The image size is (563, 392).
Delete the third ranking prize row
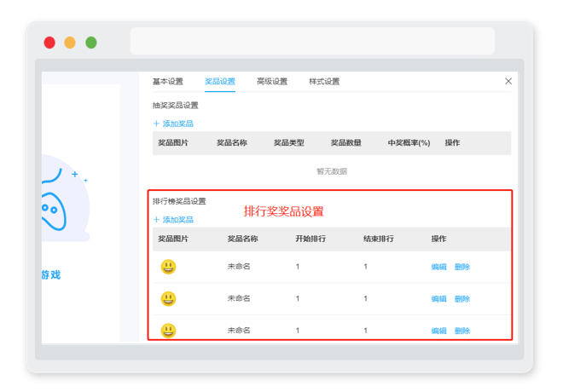point(462,331)
